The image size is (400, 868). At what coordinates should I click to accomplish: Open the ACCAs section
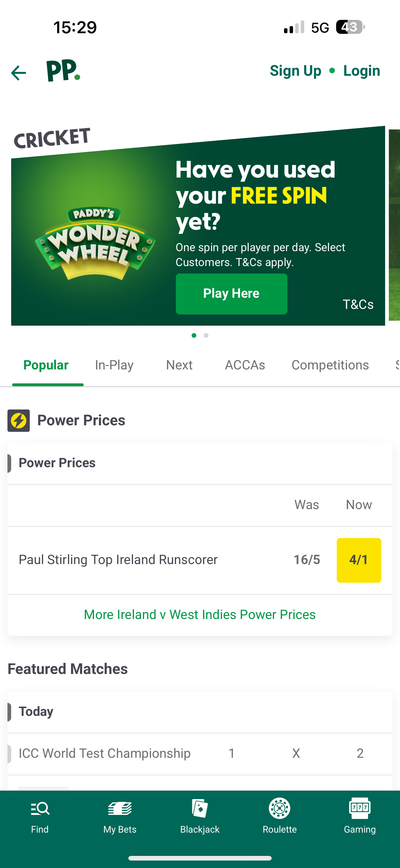(x=245, y=365)
